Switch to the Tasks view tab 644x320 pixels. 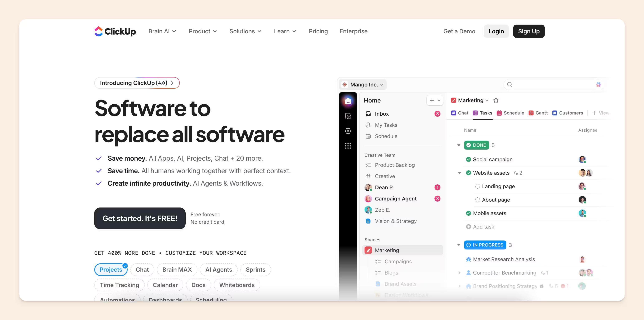[483, 113]
